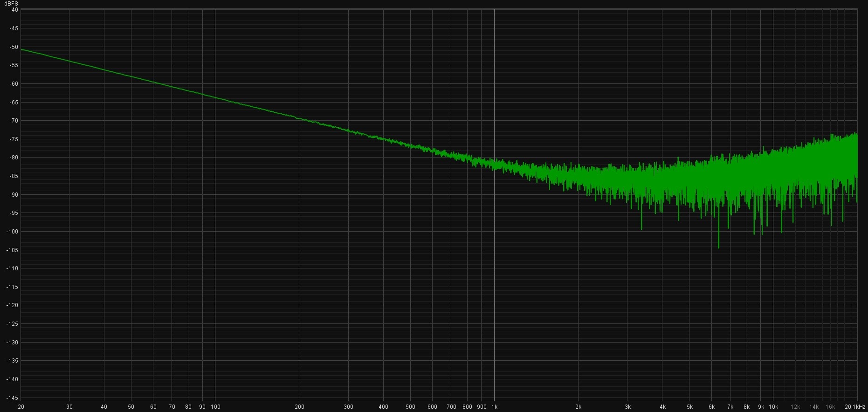Click the -125 level axis label
Image resolution: width=868 pixels, height=412 pixels.
12,324
